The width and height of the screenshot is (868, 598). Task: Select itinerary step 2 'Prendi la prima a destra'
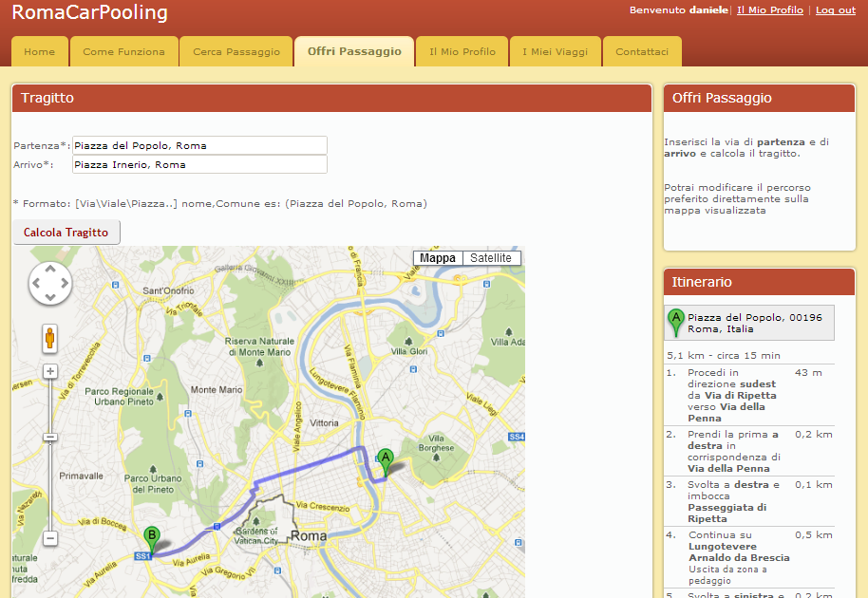click(x=750, y=451)
